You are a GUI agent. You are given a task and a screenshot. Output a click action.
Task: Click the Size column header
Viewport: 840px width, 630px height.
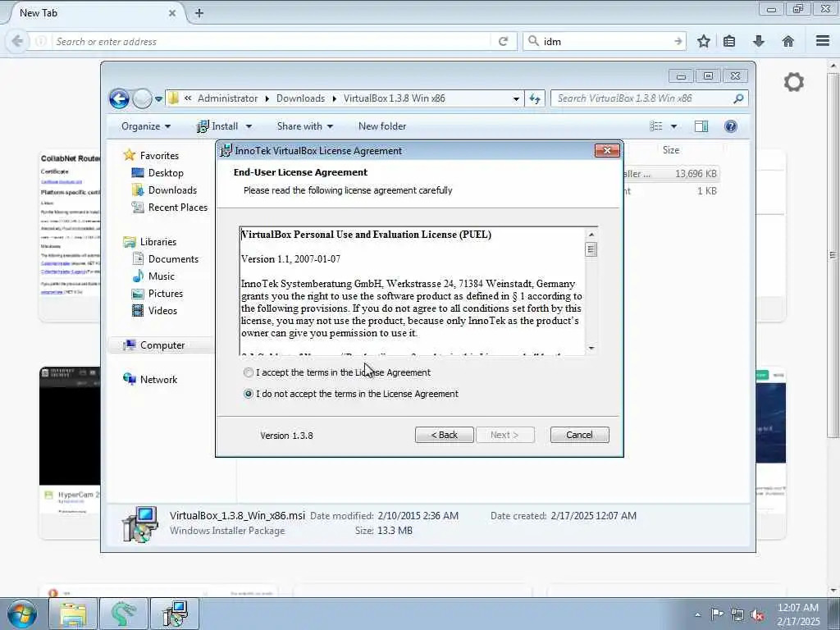(x=671, y=150)
